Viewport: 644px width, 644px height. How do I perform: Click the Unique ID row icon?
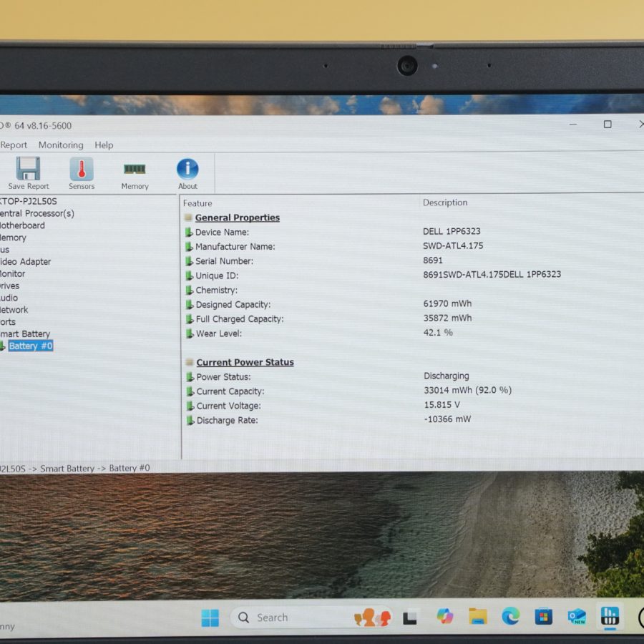click(x=190, y=275)
